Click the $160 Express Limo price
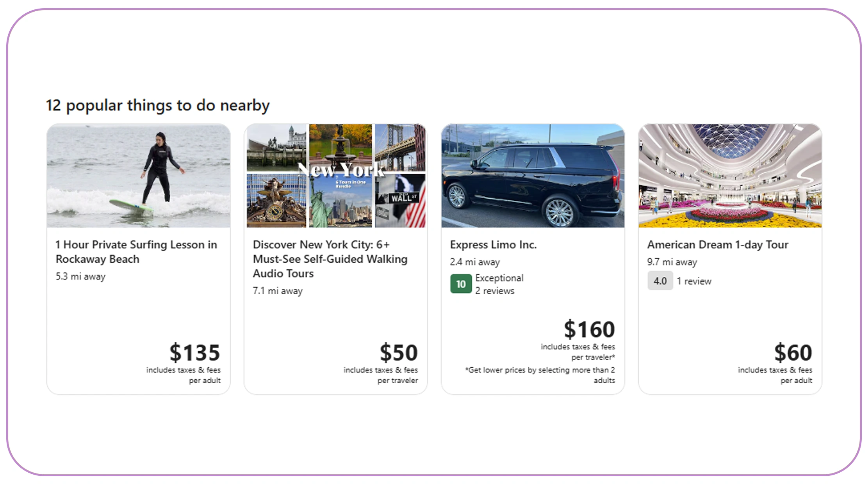The height and width of the screenshot is (484, 868). [589, 329]
